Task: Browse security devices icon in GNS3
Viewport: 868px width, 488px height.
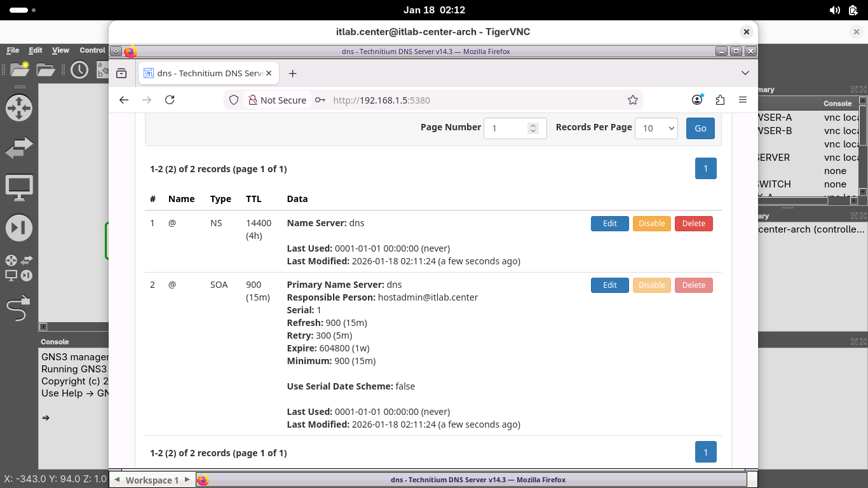Action: click(18, 227)
